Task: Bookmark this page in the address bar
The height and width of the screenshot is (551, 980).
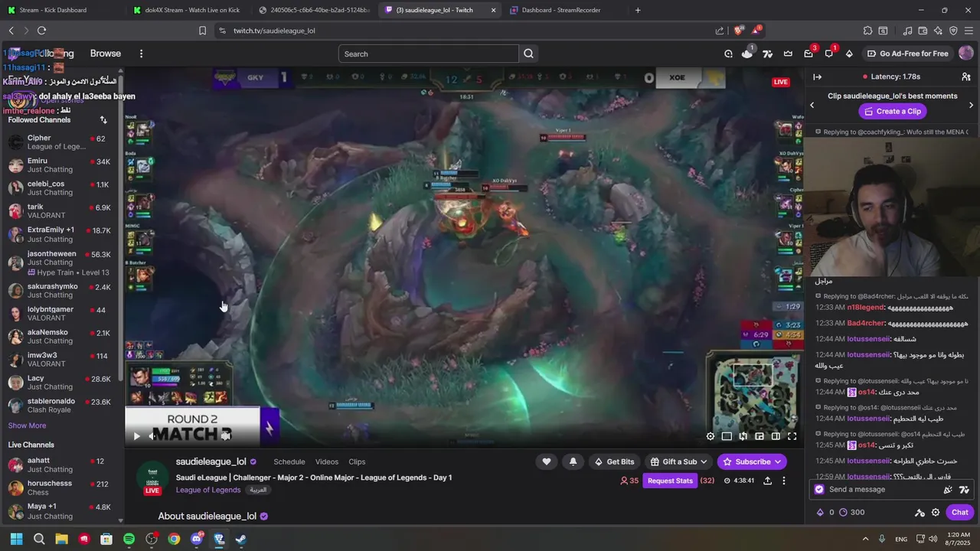Action: (202, 31)
